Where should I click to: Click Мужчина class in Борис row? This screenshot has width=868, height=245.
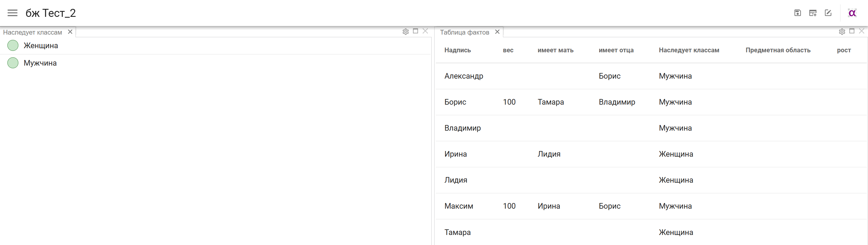[x=675, y=102]
